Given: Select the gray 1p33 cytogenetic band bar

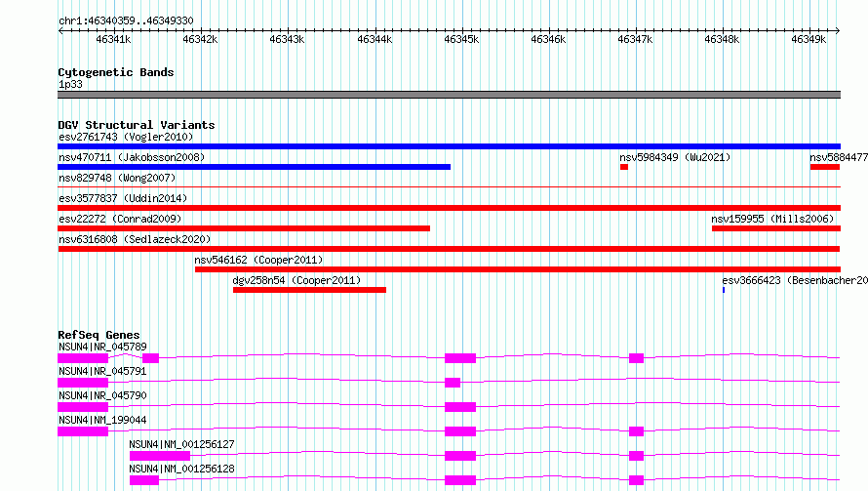Looking at the screenshot, I should tap(449, 95).
